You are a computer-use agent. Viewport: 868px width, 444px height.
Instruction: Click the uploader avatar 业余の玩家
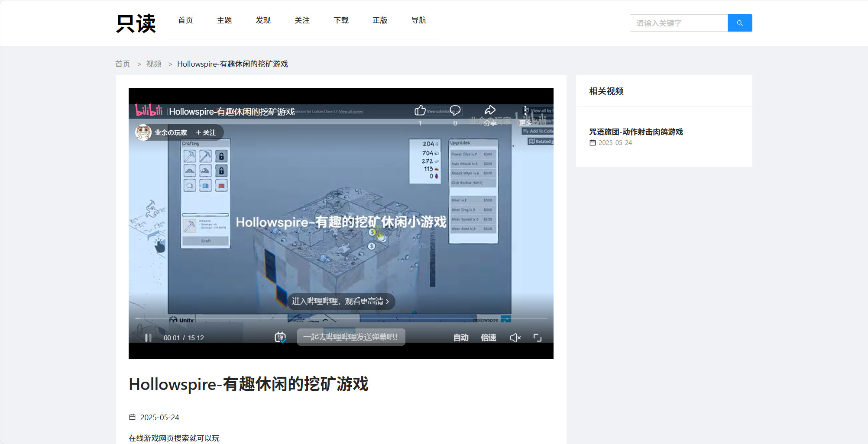point(143,132)
